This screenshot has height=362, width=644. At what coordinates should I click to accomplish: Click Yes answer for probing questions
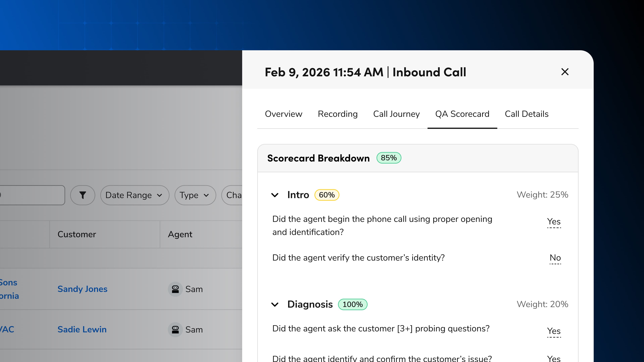[x=554, y=331]
